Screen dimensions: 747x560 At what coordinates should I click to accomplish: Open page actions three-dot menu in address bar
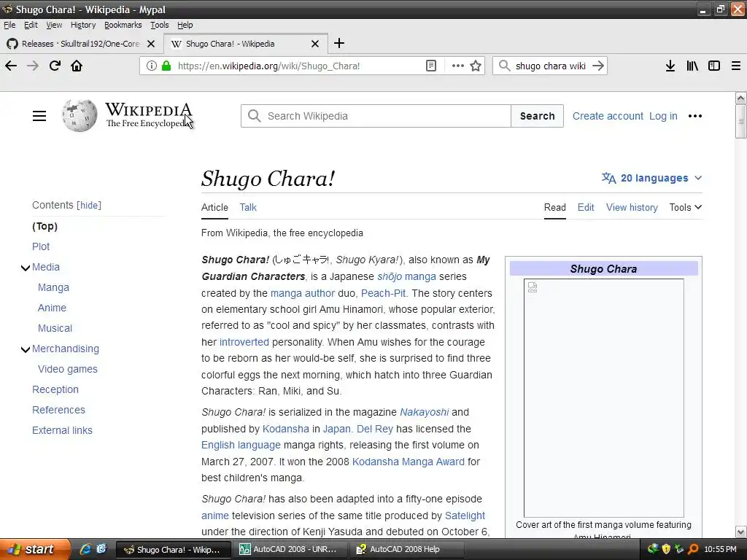pos(457,66)
